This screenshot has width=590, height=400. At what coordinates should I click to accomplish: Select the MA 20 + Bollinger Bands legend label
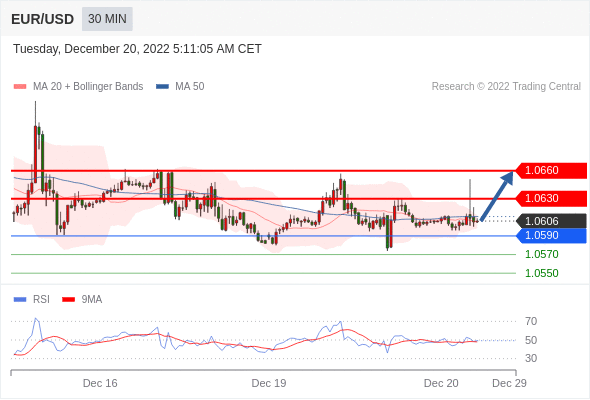88,87
